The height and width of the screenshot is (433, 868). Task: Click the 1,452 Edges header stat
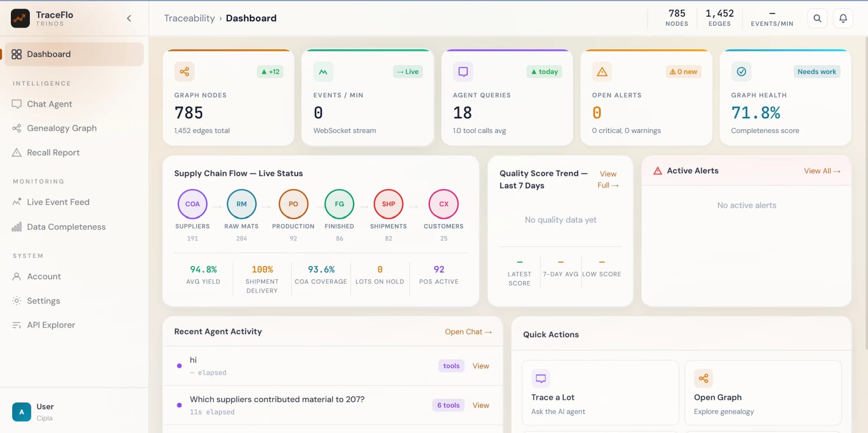pyautogui.click(x=719, y=18)
